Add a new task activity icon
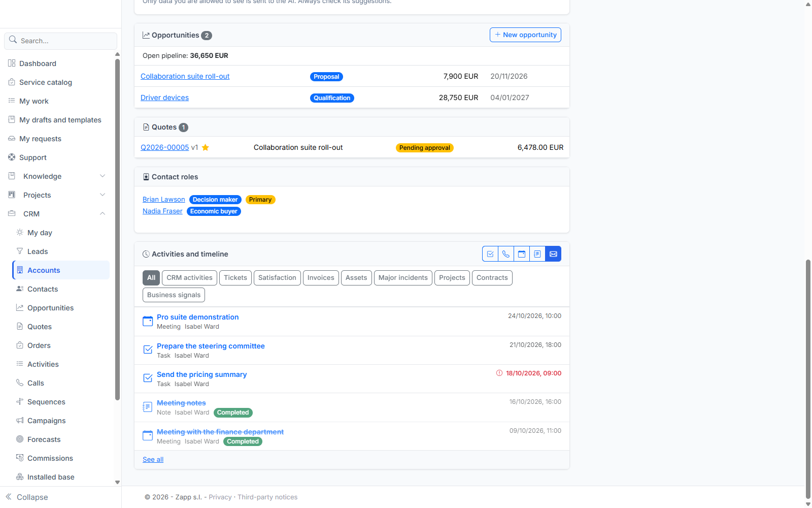The height and width of the screenshot is (508, 812). pyautogui.click(x=490, y=254)
